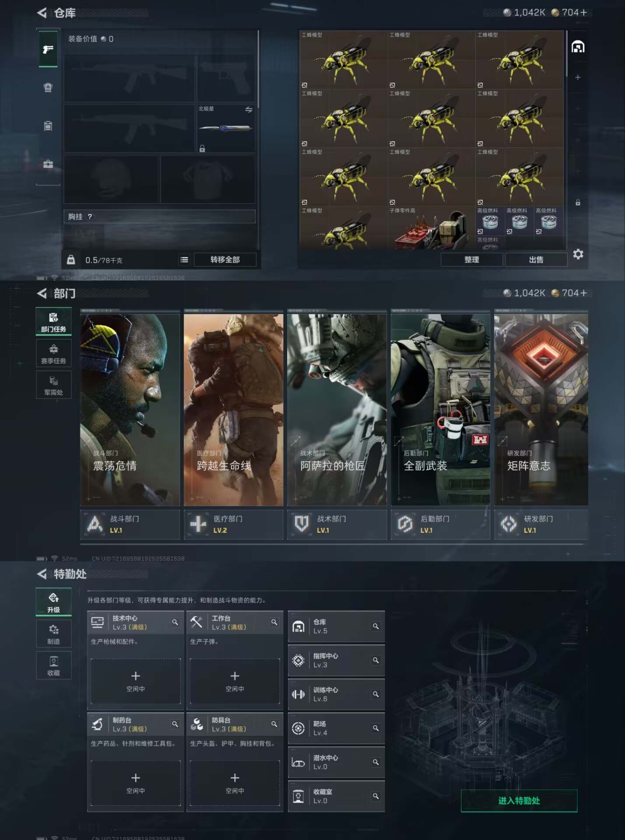Click the 出售 sell button
625x840 pixels.
536,260
